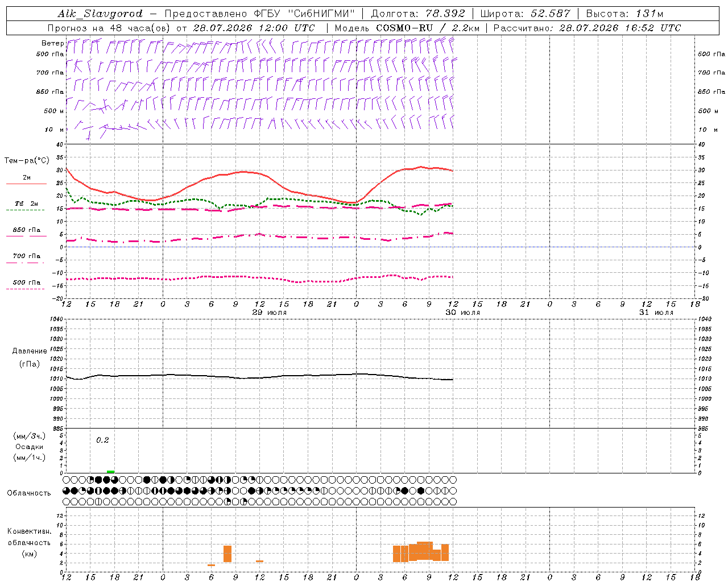
Task: Click the Высота 131м value
Action: click(x=624, y=14)
